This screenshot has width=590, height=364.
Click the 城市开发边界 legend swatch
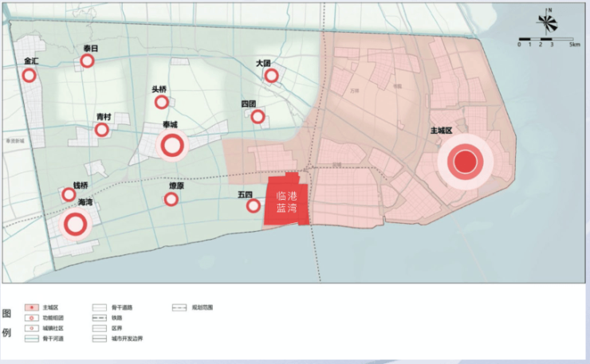coord(100,339)
